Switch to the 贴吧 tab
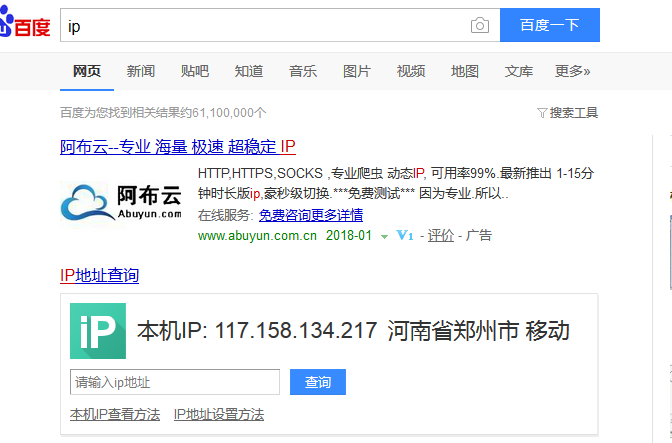The image size is (672, 443). click(195, 71)
